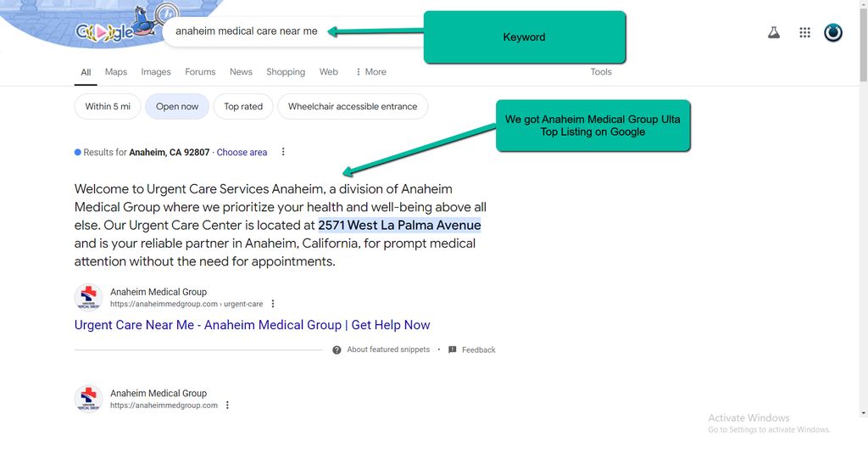Toggle the Top rated filter chip
The width and height of the screenshot is (868, 459).
coord(243,106)
